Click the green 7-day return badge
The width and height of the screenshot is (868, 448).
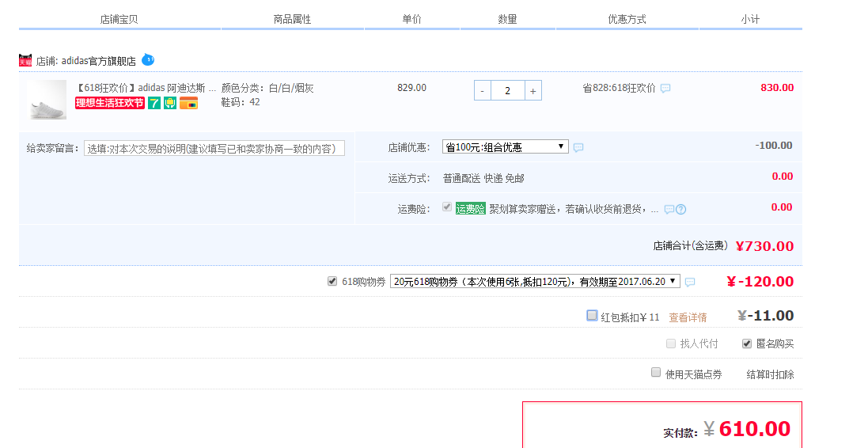pos(154,103)
